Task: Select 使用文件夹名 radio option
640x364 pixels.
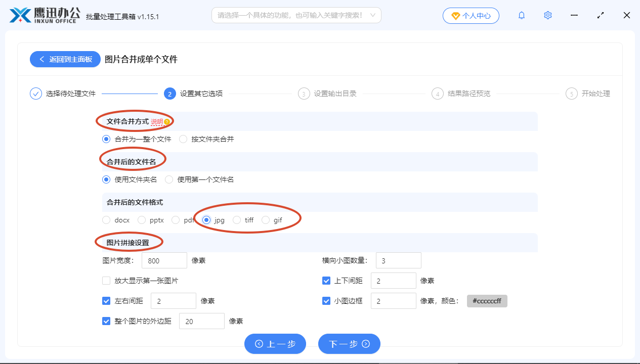Action: pyautogui.click(x=130, y=179)
